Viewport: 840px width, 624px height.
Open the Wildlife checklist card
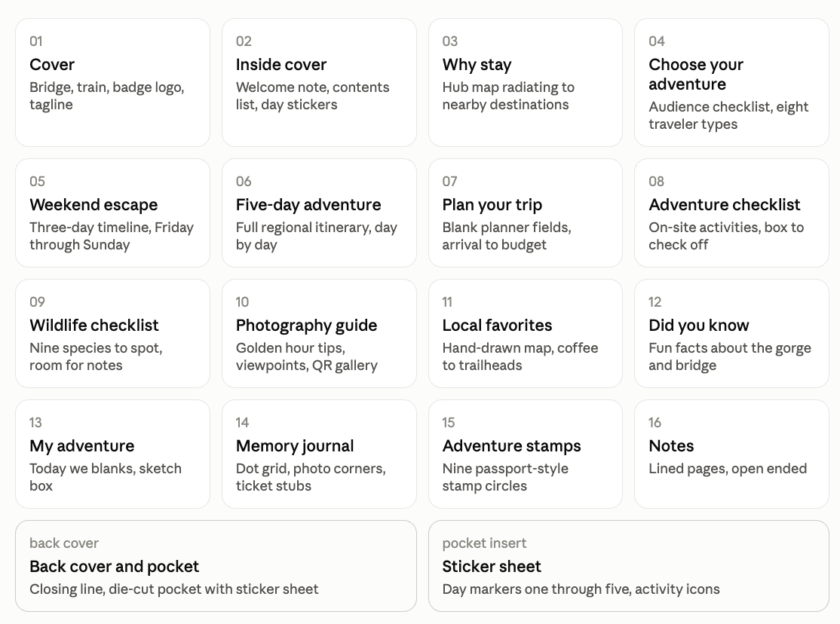[112, 333]
